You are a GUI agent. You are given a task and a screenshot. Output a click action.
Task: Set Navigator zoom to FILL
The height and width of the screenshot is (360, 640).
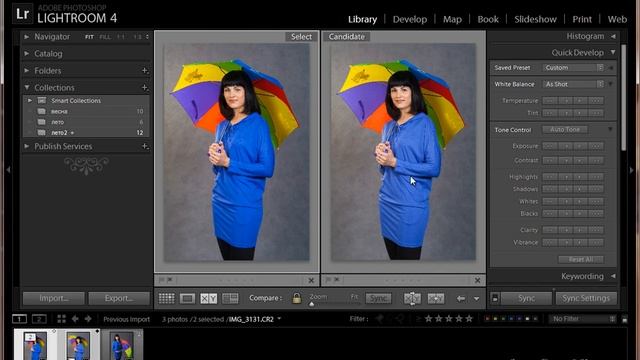click(105, 37)
